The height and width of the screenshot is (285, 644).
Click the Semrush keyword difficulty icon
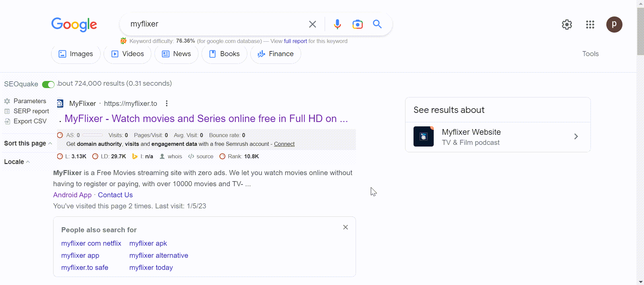point(123,41)
